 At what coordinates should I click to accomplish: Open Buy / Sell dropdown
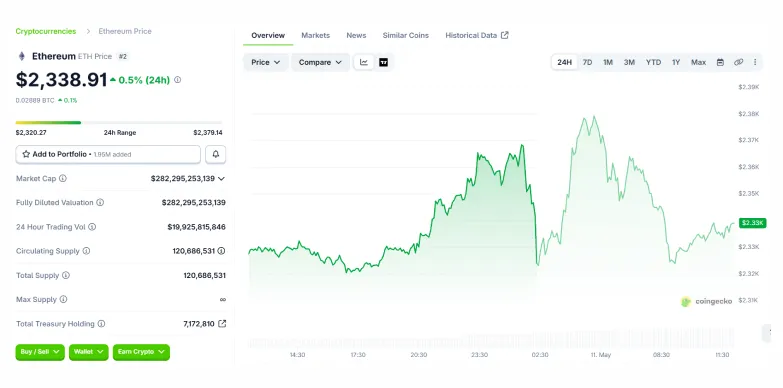pyautogui.click(x=40, y=352)
